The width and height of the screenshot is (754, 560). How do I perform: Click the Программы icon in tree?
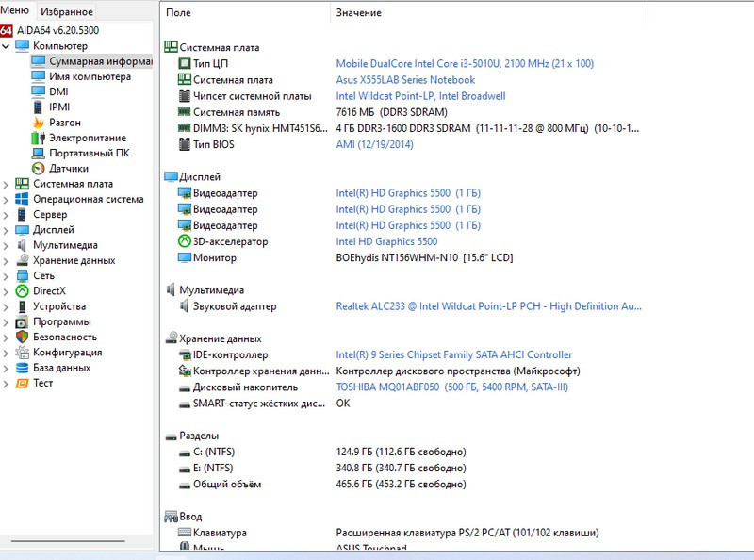click(x=22, y=321)
